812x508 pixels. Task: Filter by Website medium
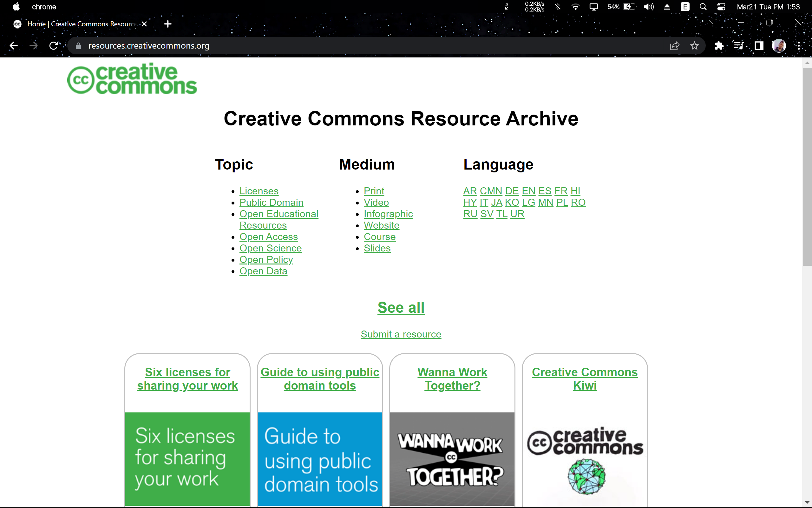[382, 225]
